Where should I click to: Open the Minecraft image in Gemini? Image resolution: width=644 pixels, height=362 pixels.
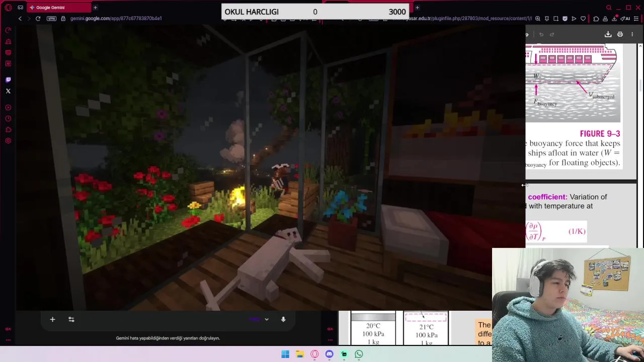(x=271, y=167)
